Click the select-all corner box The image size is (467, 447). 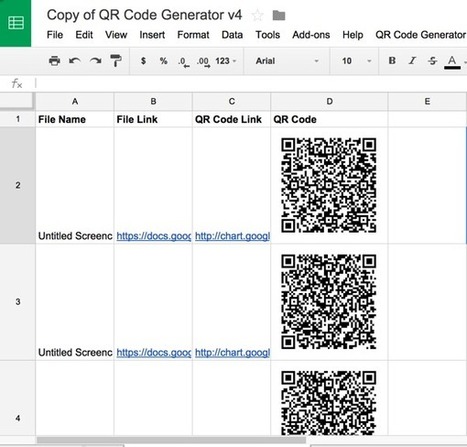click(17, 101)
